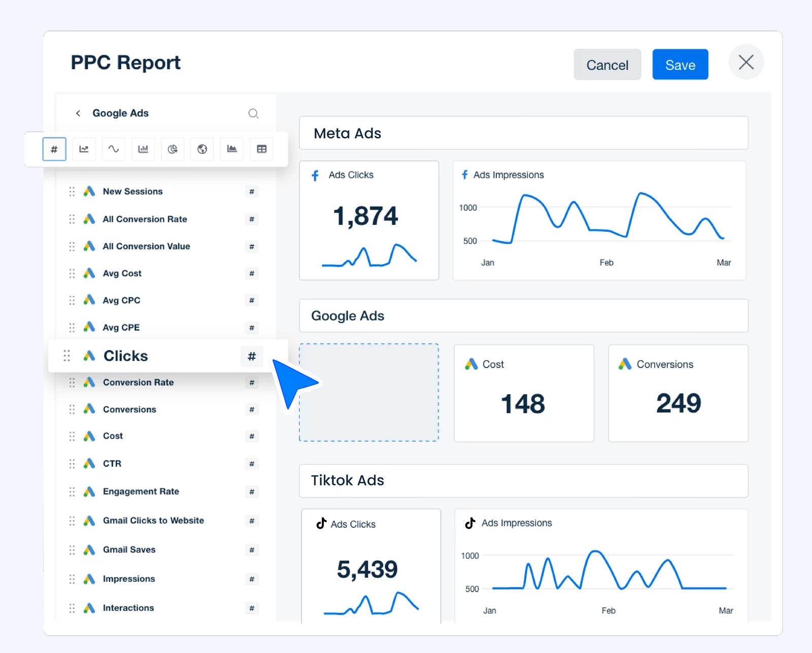The image size is (812, 653).
Task: Open the search icon in Google Ads panel
Action: click(x=253, y=113)
